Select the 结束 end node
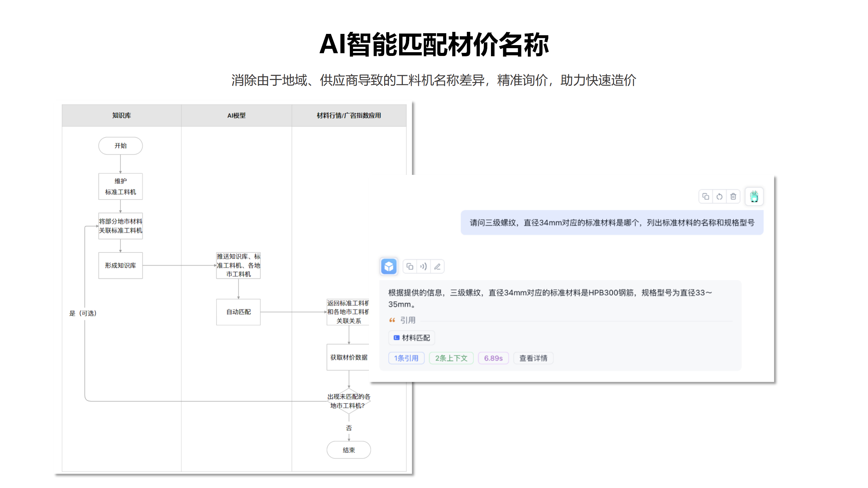This screenshot has width=868, height=488. coord(349,450)
